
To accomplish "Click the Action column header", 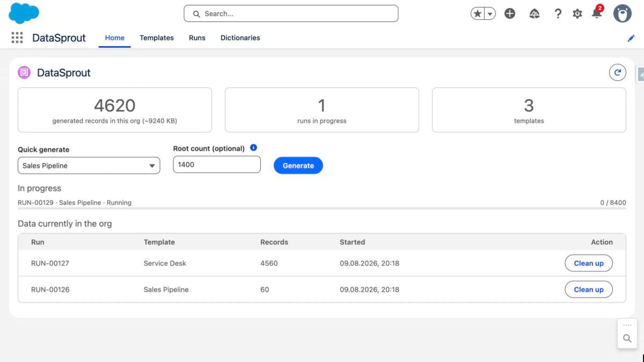I will click(602, 242).
